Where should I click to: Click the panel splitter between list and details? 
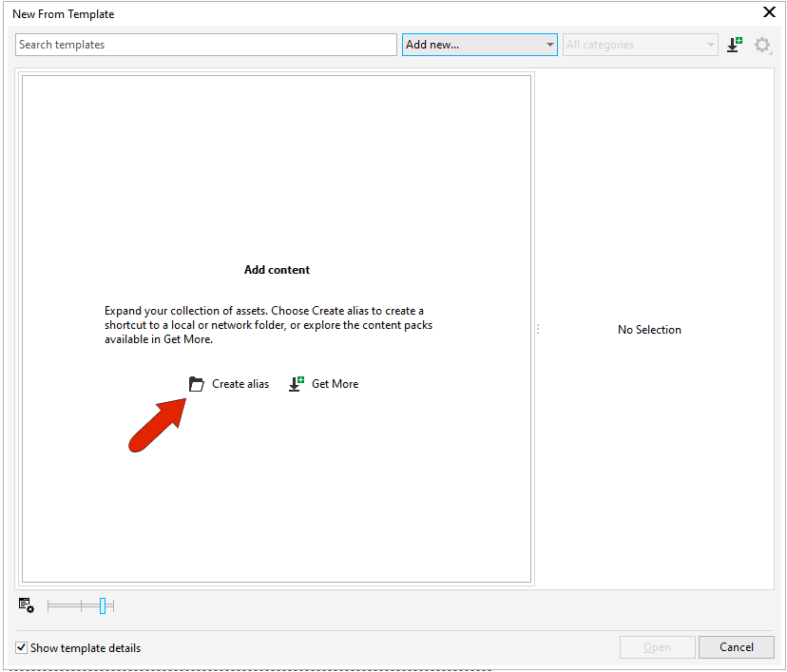(538, 329)
